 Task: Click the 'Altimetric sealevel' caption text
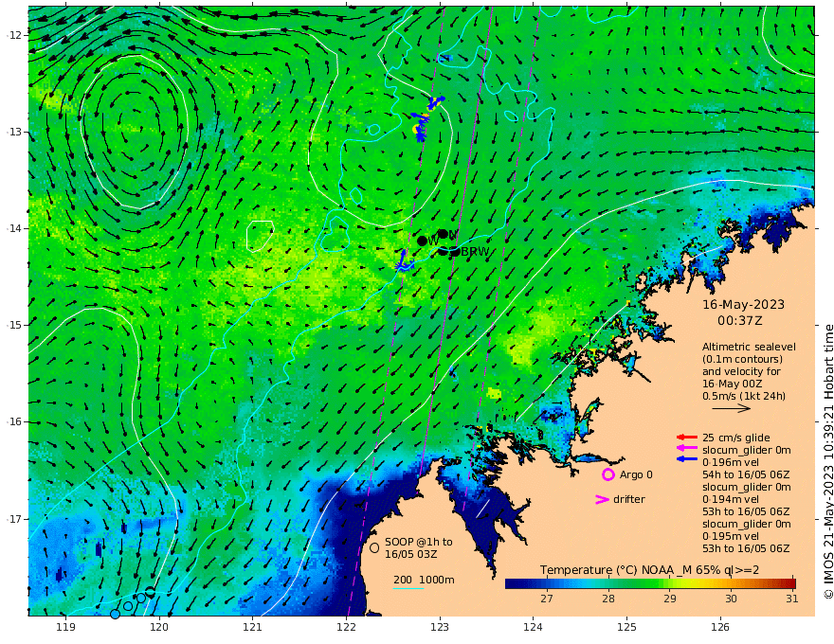749,347
